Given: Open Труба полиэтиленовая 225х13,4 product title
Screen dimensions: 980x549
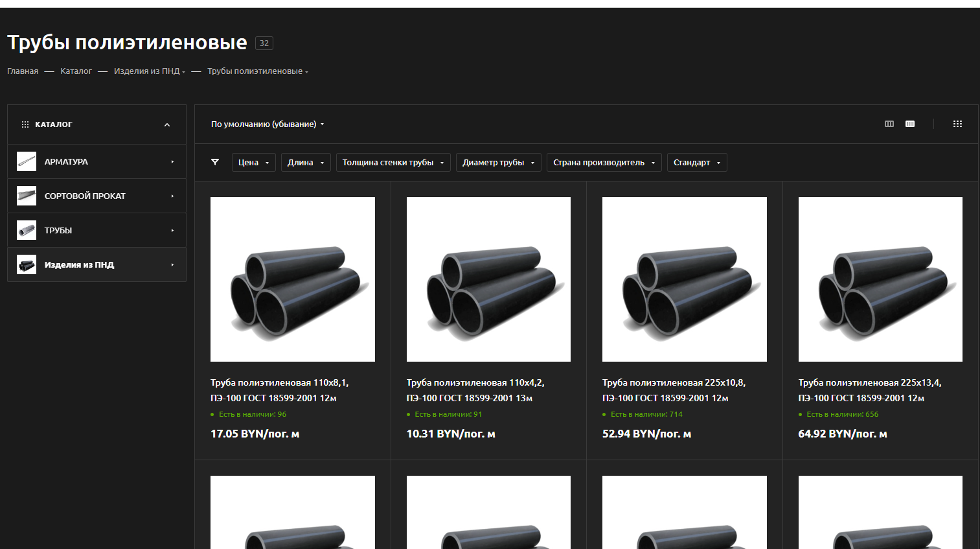Looking at the screenshot, I should [x=870, y=390].
